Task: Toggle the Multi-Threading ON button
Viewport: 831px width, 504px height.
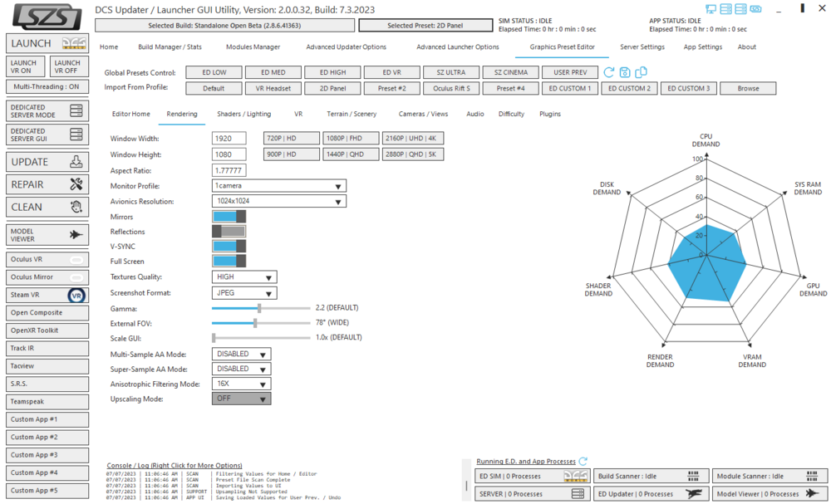Action: 47,87
